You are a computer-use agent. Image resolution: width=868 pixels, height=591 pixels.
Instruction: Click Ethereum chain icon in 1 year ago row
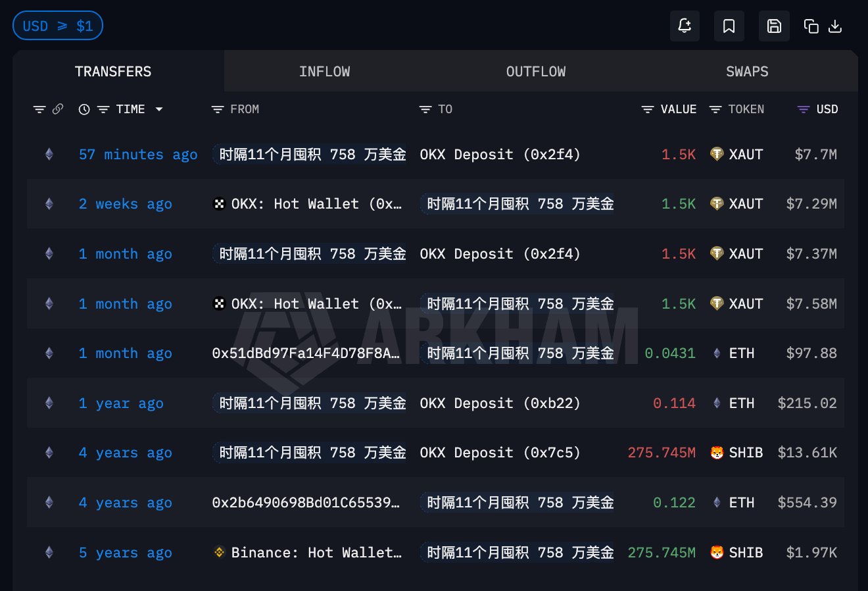pos(49,403)
